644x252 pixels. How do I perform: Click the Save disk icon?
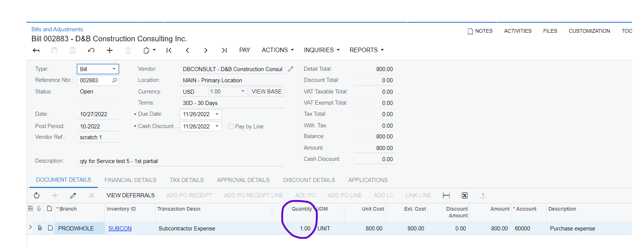pyautogui.click(x=73, y=50)
